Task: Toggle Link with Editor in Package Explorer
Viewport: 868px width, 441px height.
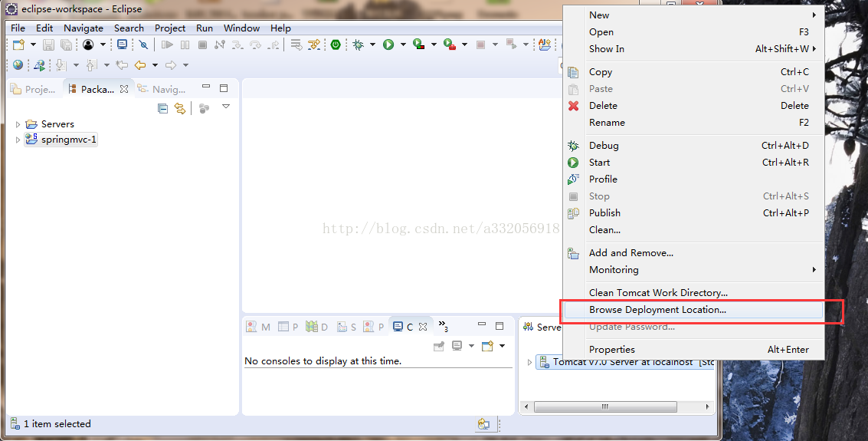Action: pos(180,109)
